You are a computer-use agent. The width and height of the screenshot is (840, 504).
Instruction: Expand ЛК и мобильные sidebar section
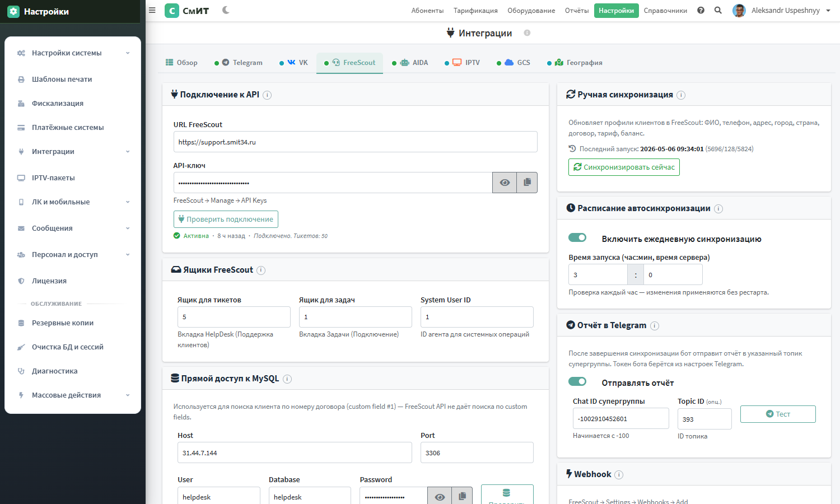[x=73, y=202]
